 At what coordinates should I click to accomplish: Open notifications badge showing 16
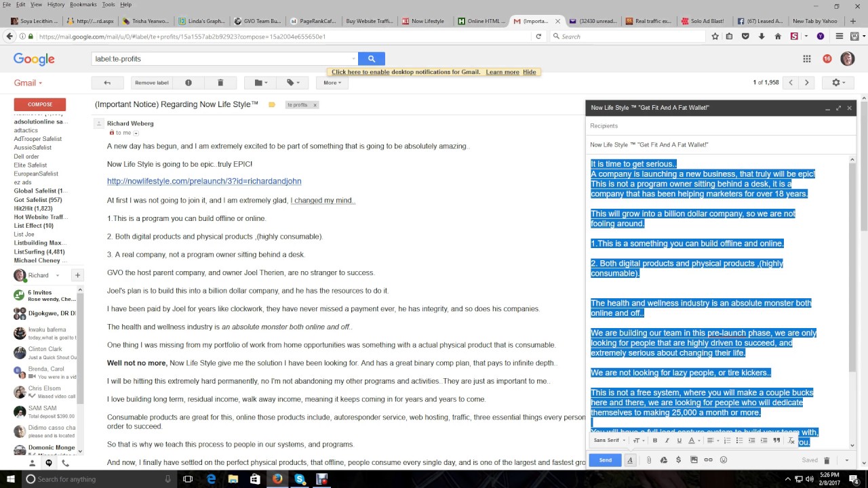pos(827,59)
